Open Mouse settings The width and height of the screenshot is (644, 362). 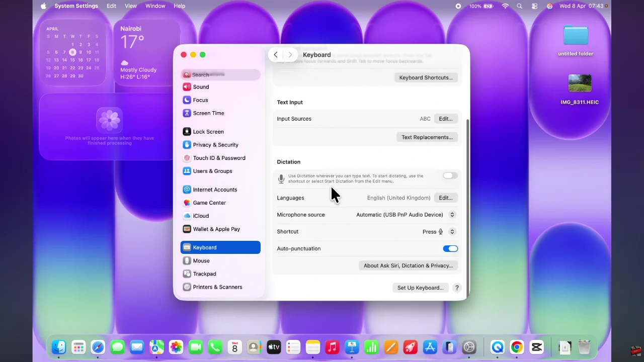(201, 260)
